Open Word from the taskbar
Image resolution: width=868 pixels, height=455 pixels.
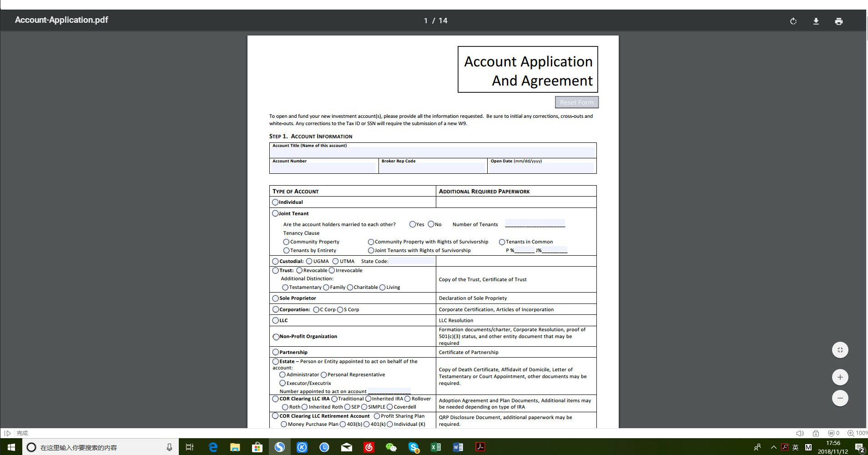(x=458, y=447)
